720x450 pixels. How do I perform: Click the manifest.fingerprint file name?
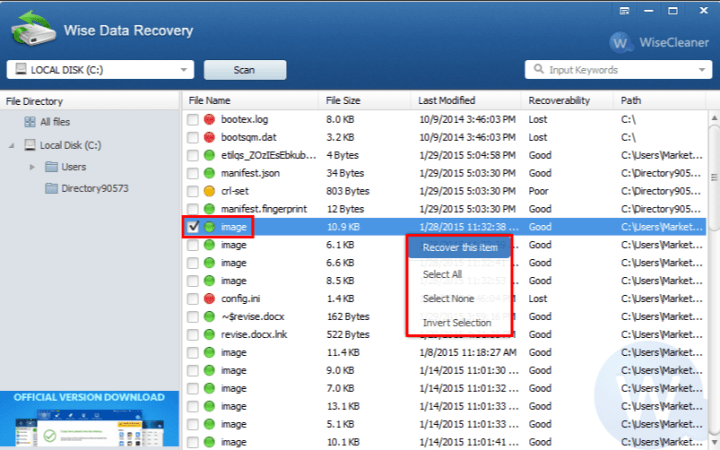(264, 209)
